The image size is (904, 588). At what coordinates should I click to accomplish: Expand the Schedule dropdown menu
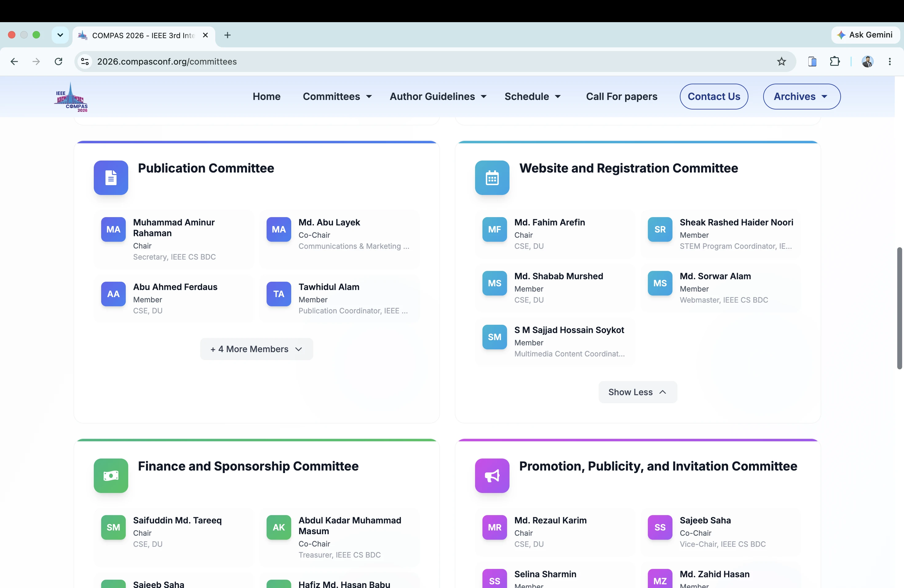(x=533, y=97)
